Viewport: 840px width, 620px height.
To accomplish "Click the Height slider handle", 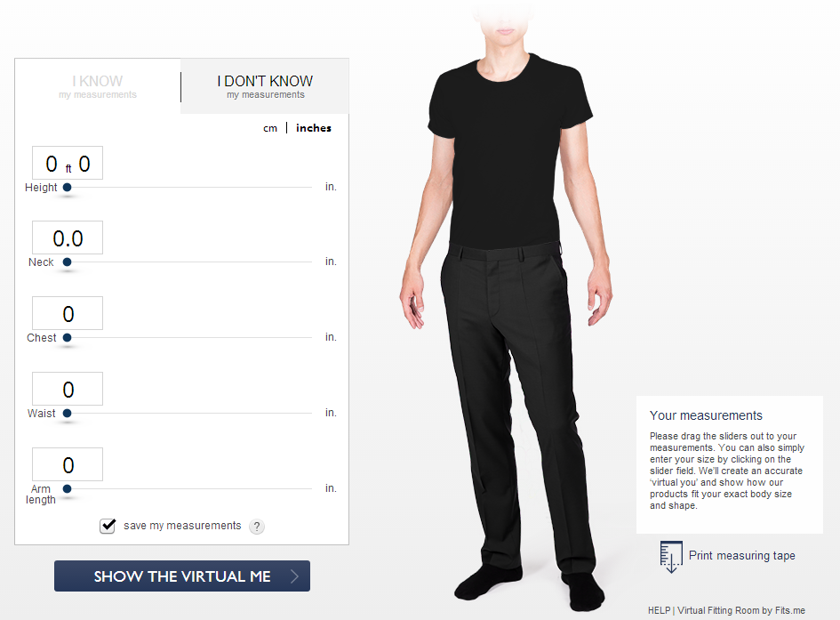I will (67, 188).
